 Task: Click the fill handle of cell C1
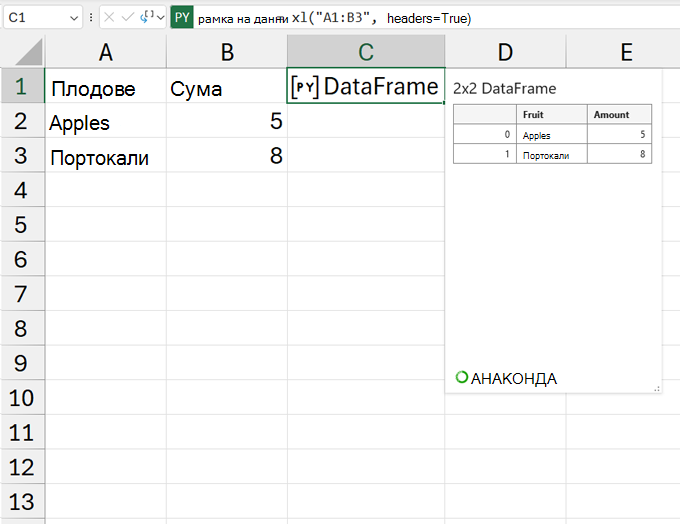click(444, 103)
